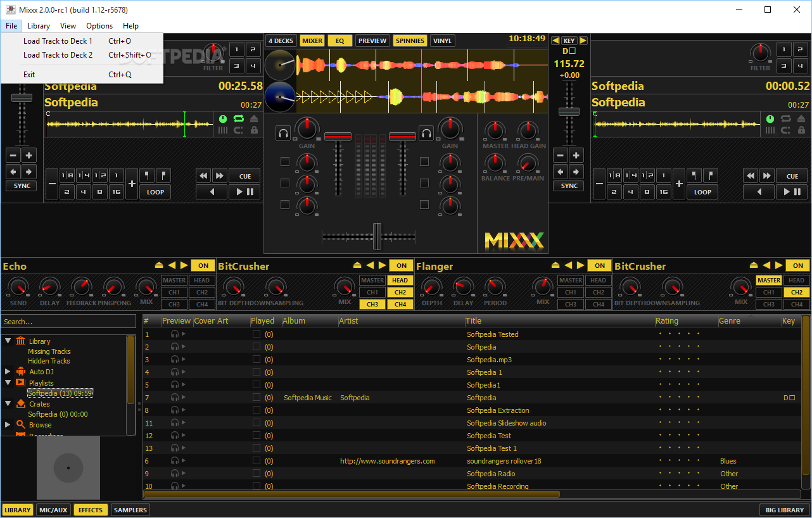
Task: Click the left deck rate plus button
Action: point(29,155)
